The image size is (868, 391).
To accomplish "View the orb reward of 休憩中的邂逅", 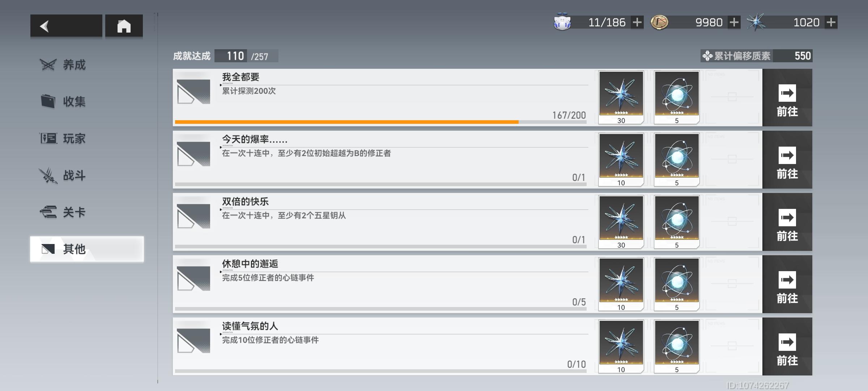I will 677,284.
